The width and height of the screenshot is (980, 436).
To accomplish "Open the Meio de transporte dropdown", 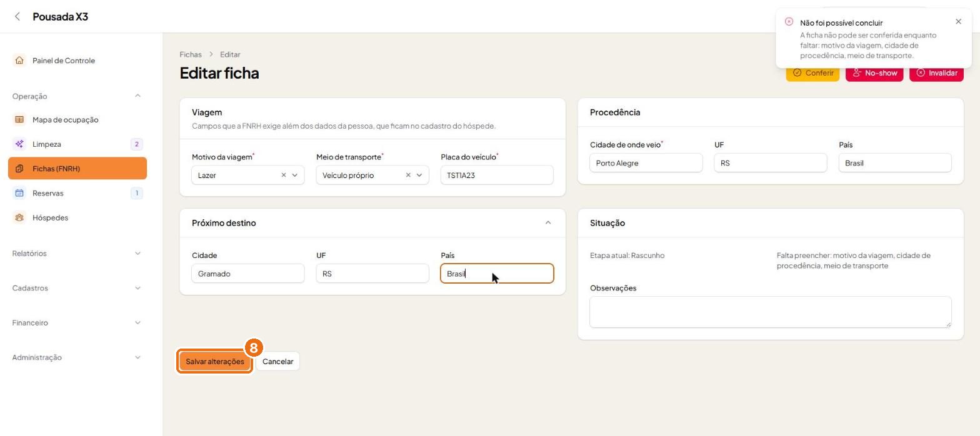I will (419, 175).
